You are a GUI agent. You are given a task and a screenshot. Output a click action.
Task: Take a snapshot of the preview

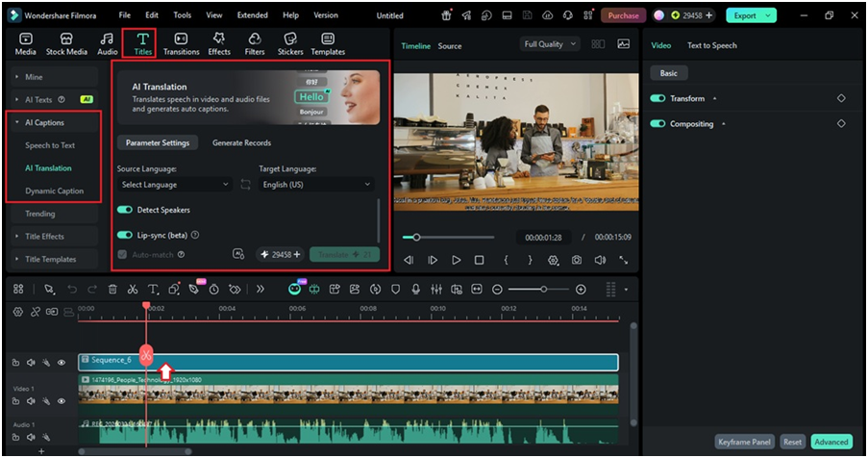(577, 260)
